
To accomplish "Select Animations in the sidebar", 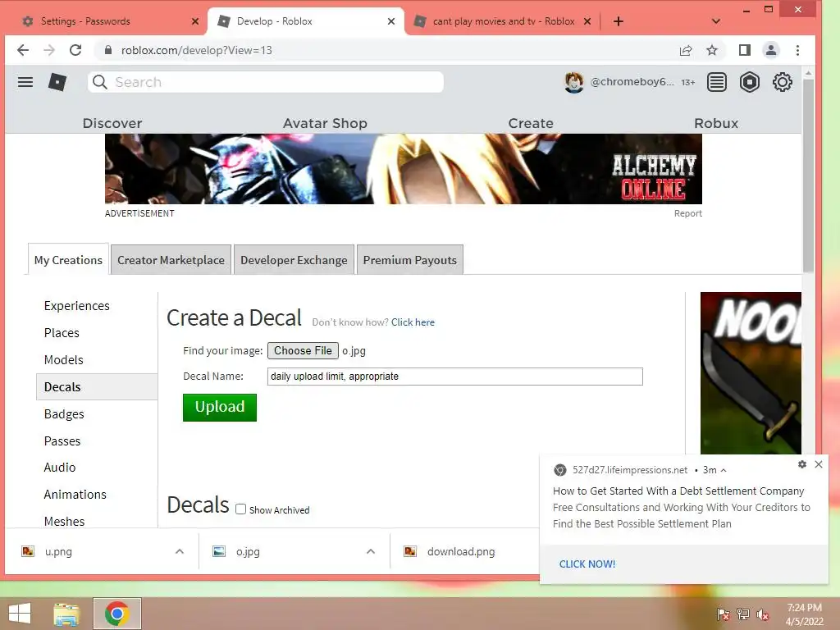I will [75, 495].
